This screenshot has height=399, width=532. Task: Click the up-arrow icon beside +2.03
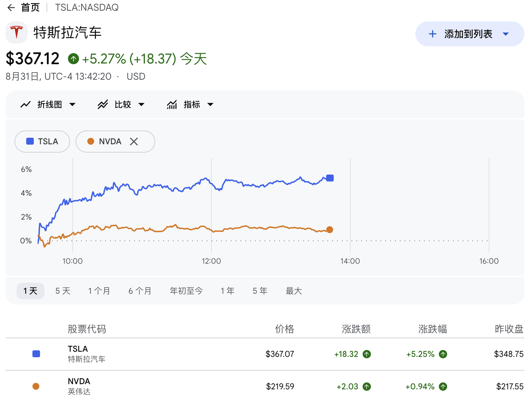tap(367, 387)
